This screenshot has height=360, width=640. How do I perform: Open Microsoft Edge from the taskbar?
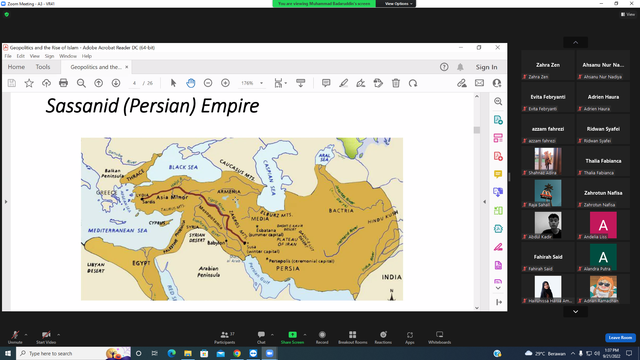coord(171,353)
